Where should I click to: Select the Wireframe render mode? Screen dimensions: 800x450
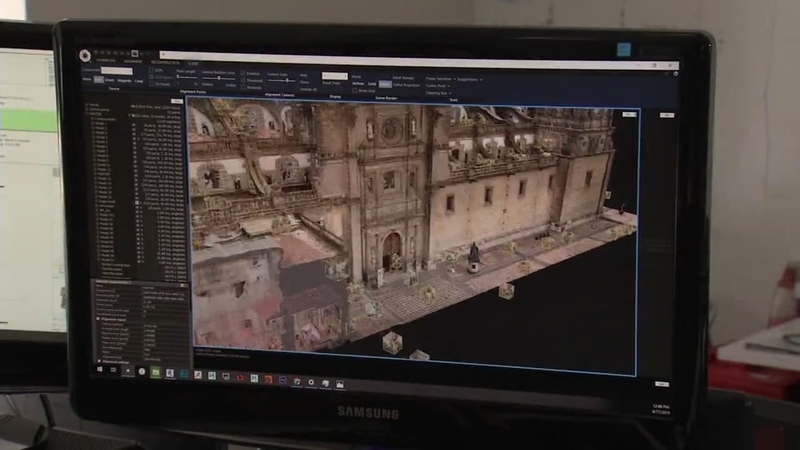click(358, 84)
